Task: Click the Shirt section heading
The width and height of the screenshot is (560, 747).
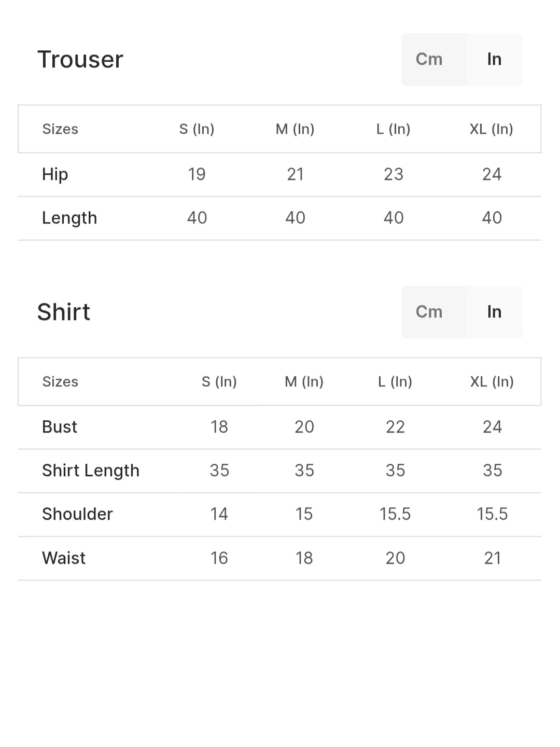Action: pyautogui.click(x=64, y=312)
